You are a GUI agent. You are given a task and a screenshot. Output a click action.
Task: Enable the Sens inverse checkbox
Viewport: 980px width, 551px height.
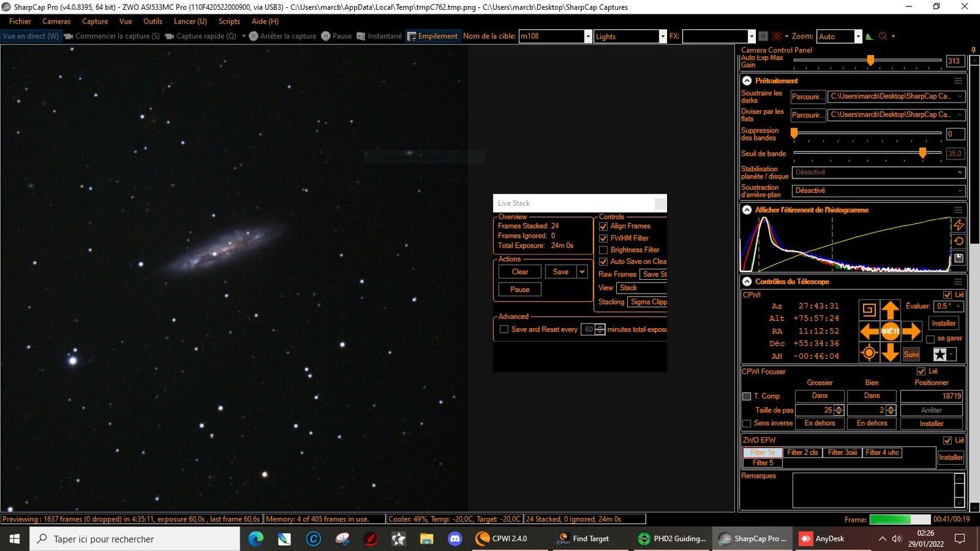pos(747,424)
